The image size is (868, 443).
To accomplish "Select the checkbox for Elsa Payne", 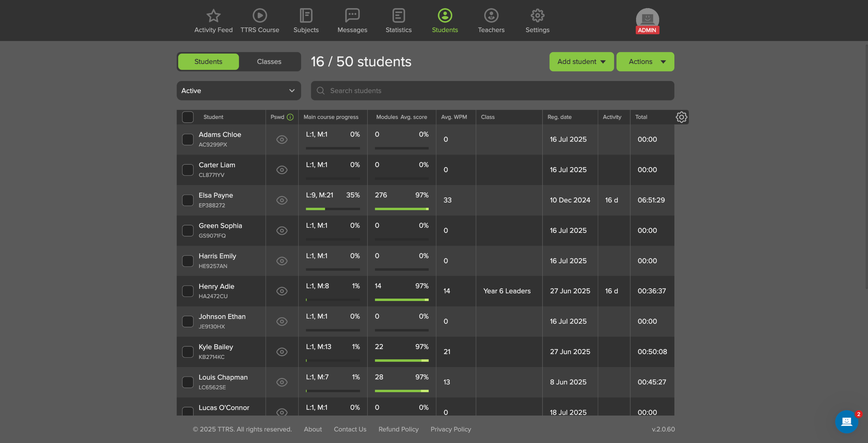I will click(x=188, y=200).
